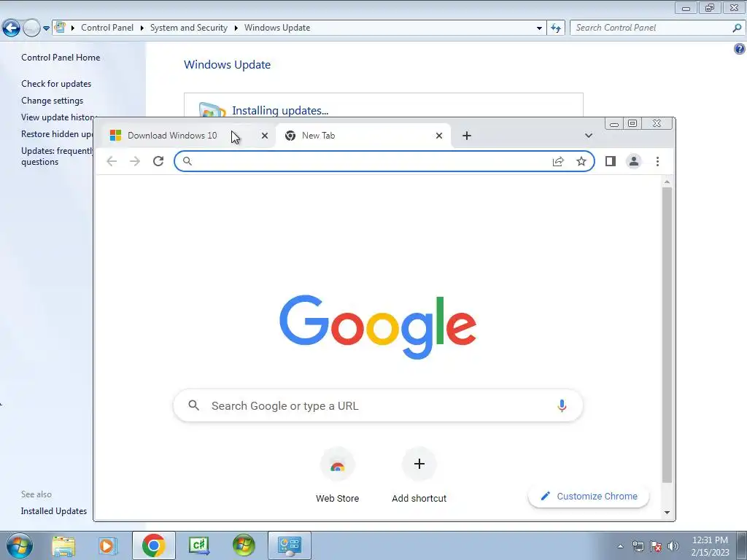Close the Download Windows 10 tab

[265, 136]
